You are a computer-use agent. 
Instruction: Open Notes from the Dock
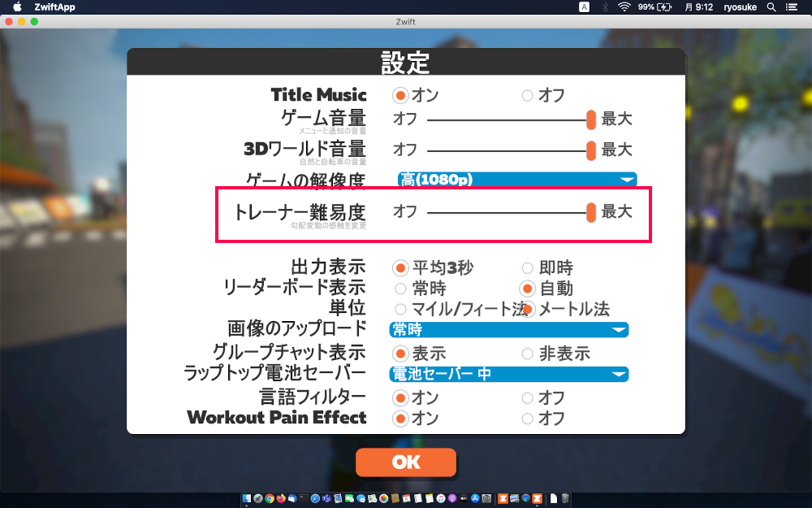(x=429, y=499)
